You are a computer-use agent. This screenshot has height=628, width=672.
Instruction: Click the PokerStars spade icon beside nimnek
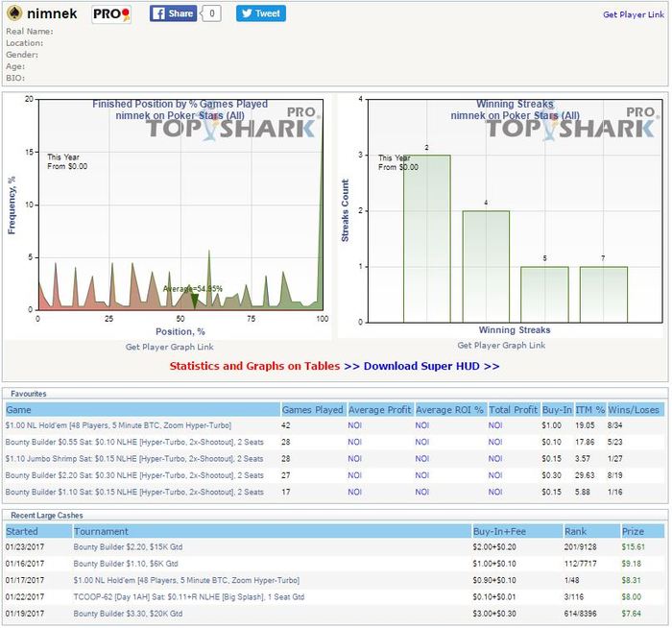(14, 13)
